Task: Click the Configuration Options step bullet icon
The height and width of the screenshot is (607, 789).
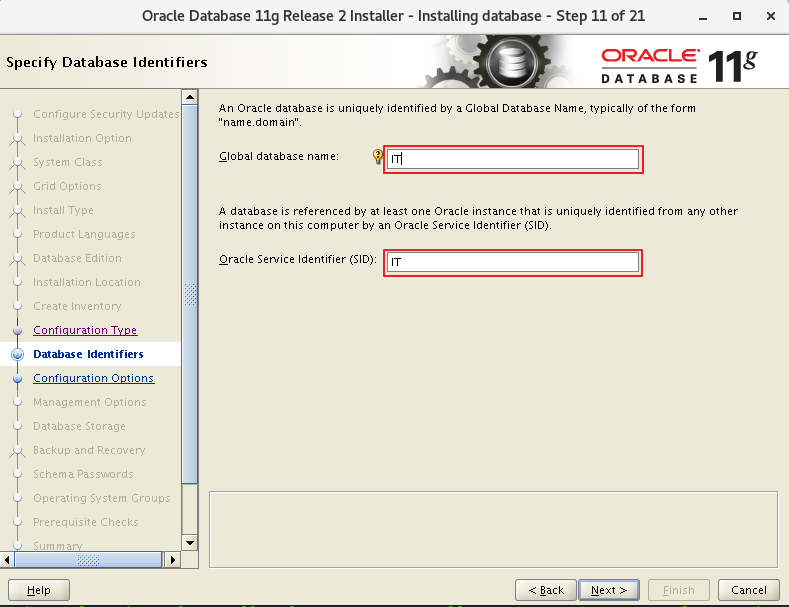Action: [18, 378]
